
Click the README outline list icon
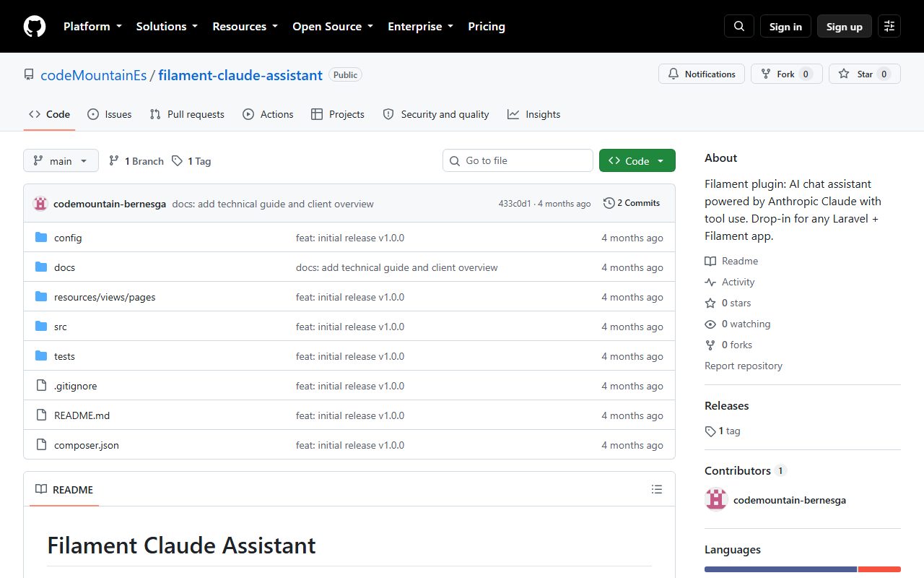[657, 489]
